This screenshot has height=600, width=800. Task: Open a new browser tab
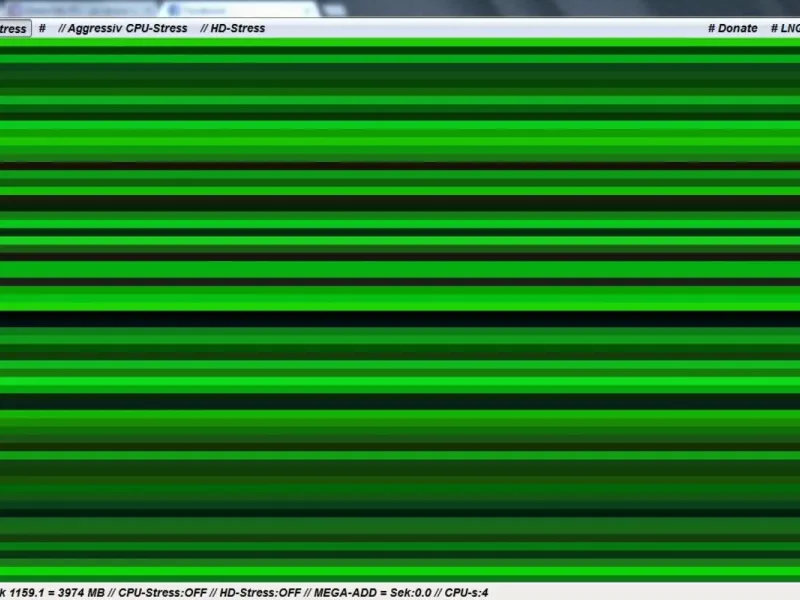pyautogui.click(x=334, y=10)
